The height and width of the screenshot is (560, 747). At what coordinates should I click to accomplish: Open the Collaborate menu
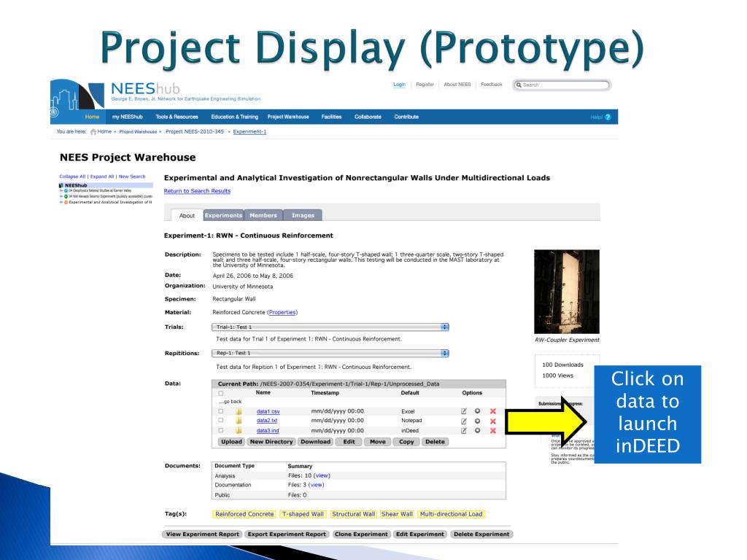[368, 117]
